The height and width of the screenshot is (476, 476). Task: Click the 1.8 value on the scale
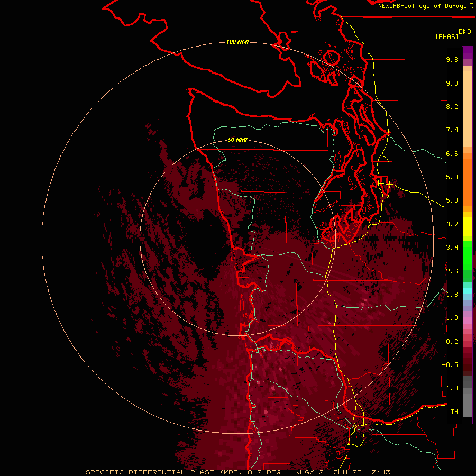(x=452, y=295)
